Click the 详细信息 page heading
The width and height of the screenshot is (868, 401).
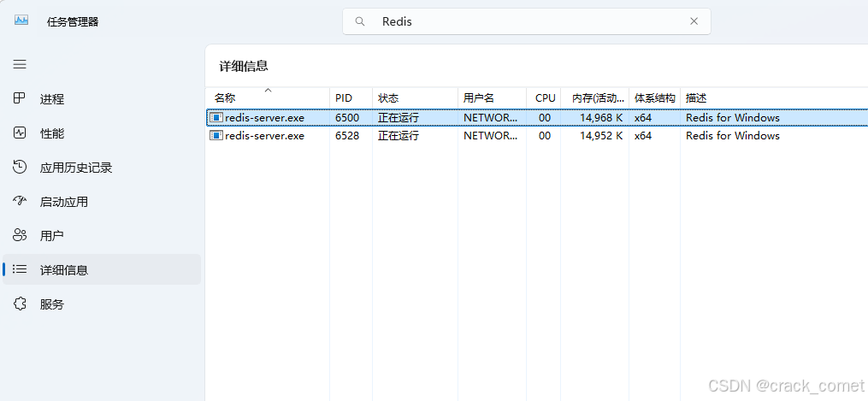244,66
